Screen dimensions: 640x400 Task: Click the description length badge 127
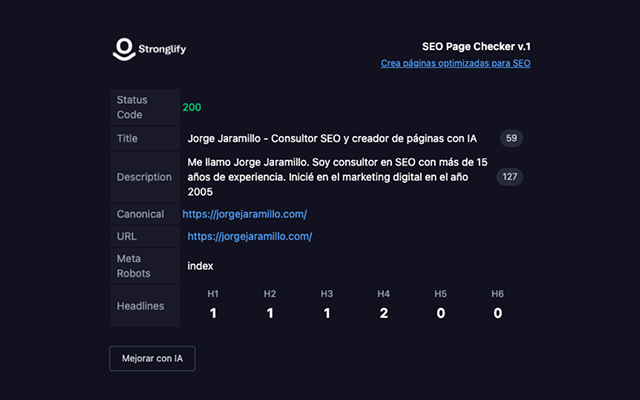point(510,177)
